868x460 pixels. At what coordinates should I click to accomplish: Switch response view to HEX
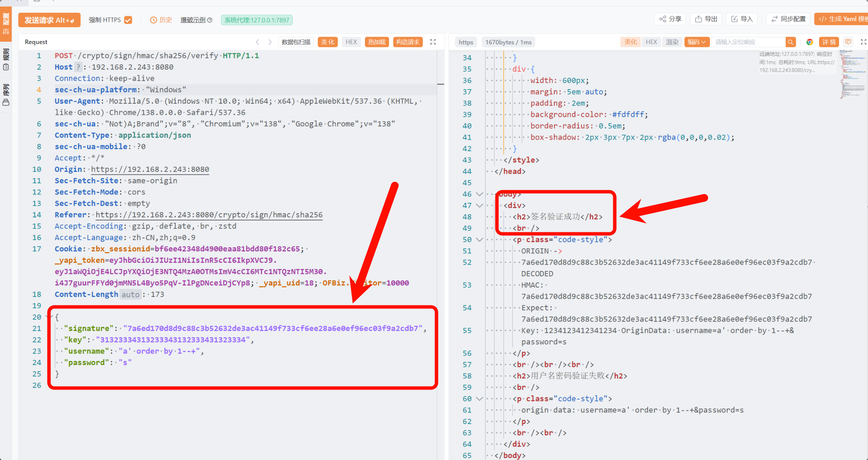(x=651, y=42)
